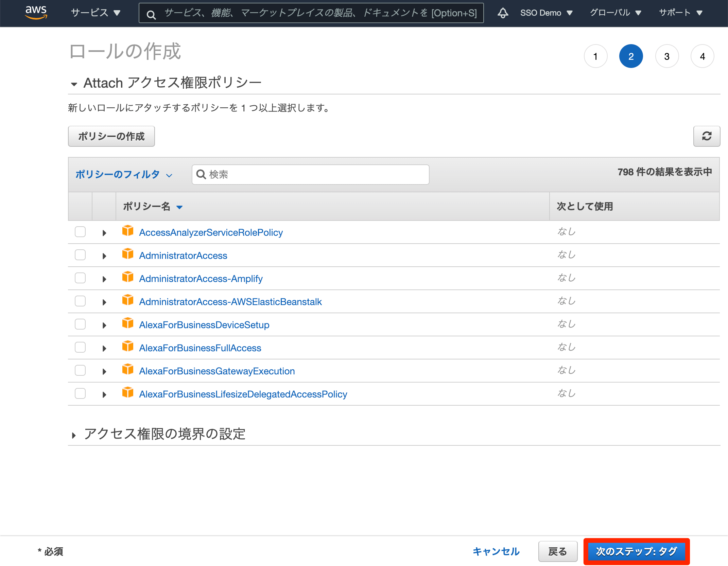The image size is (728, 566).
Task: Select the current step 2 indicator
Action: (631, 56)
